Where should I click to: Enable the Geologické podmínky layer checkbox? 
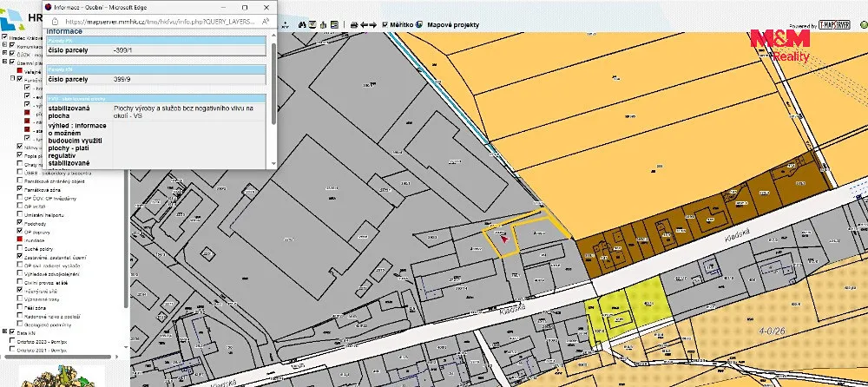click(19, 324)
